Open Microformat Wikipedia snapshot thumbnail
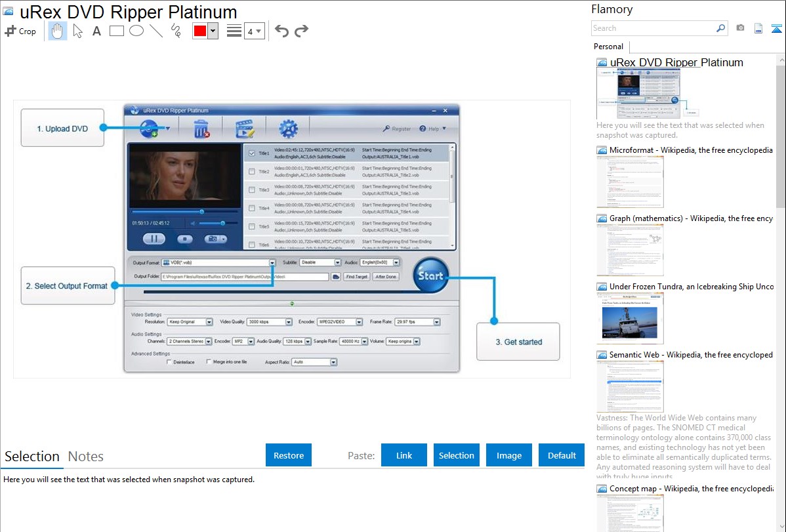 pyautogui.click(x=630, y=182)
